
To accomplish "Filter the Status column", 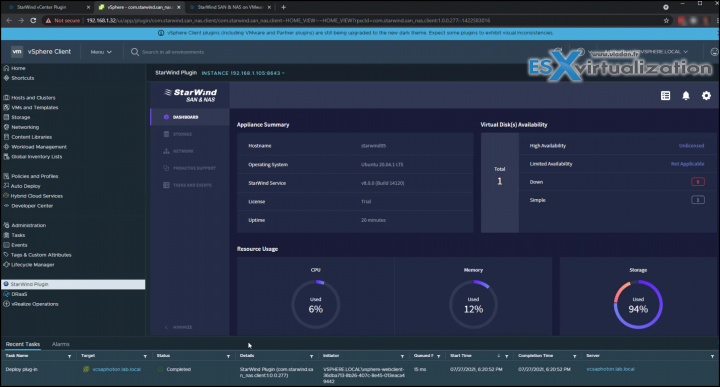I will click(x=228, y=356).
